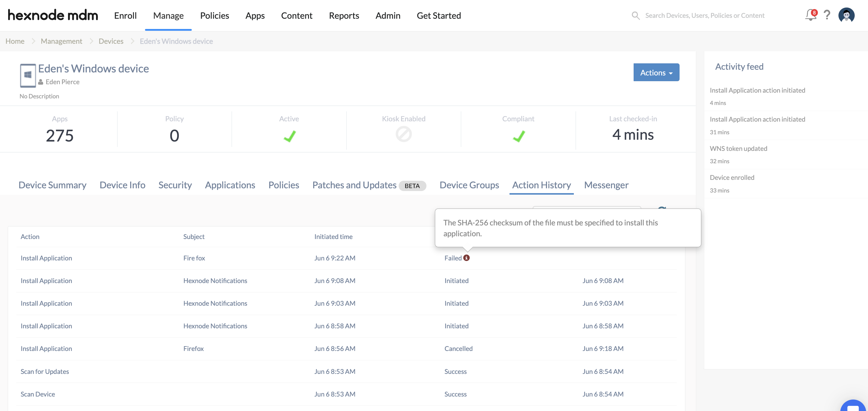Select the Jun 6 8:56 AM cell
Viewport: 868px width, 411px height.
335,349
